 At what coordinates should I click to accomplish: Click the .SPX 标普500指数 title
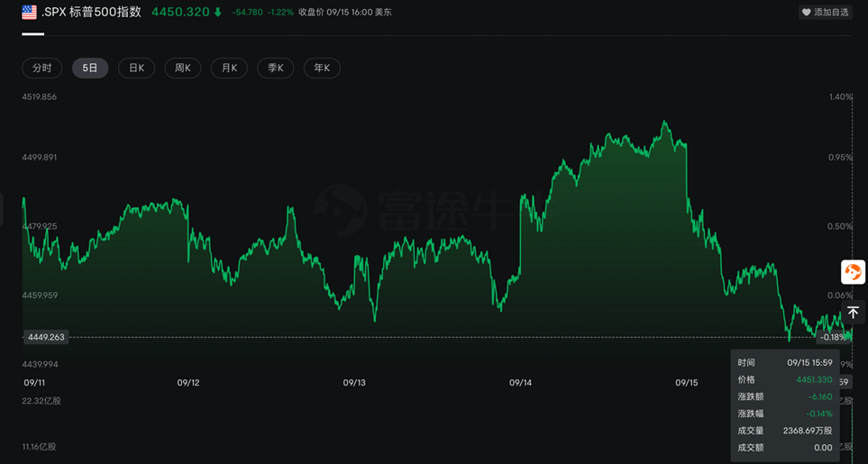coord(91,13)
